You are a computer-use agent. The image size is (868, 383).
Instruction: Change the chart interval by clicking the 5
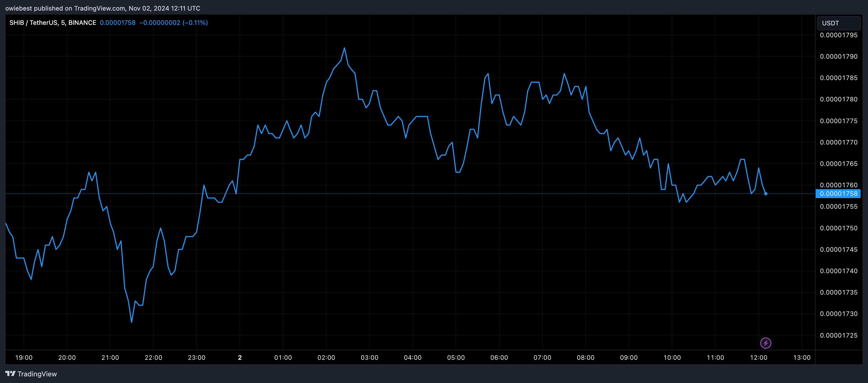(x=63, y=22)
